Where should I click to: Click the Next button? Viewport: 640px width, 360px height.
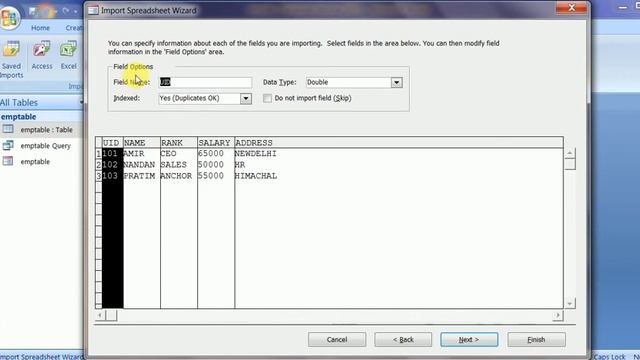pos(469,340)
